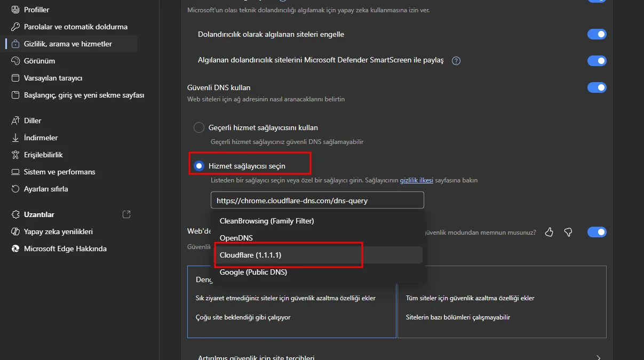Select the Tüm siteler security card
This screenshot has height=360, width=644.
click(502, 302)
